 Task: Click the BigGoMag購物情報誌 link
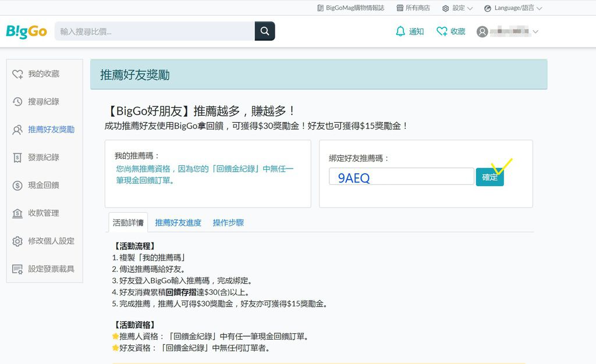tap(355, 8)
